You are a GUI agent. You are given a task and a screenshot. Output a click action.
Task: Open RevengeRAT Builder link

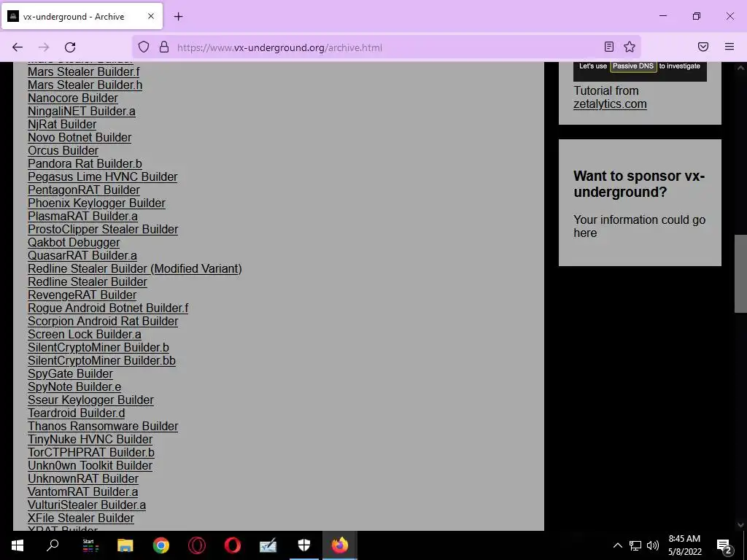[x=82, y=295]
